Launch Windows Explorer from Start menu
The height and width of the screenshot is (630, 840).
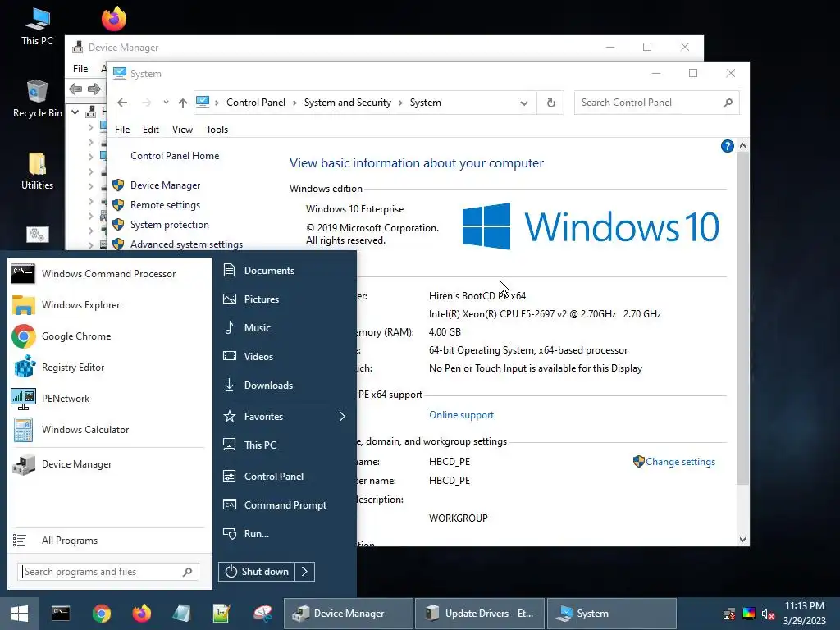109,305
